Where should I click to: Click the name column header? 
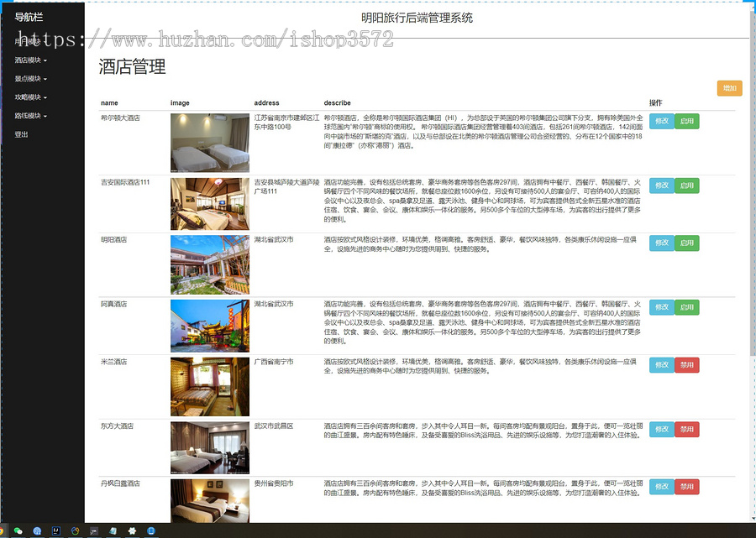click(109, 102)
